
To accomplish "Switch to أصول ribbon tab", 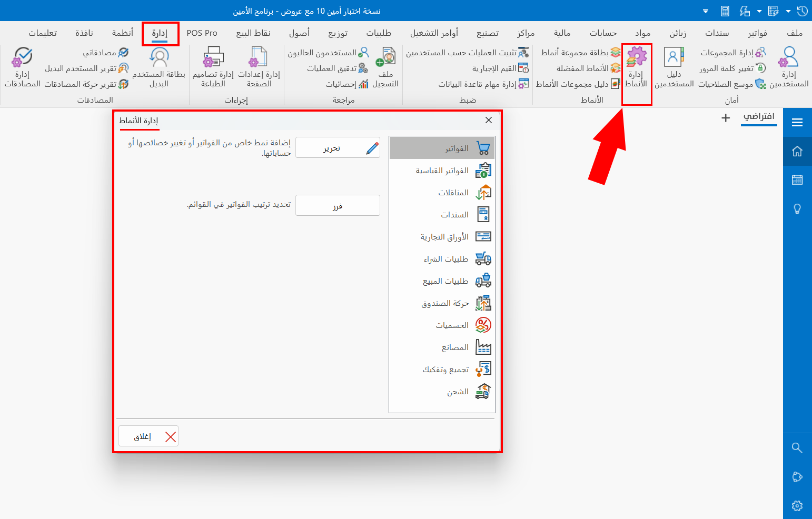I will click(299, 33).
